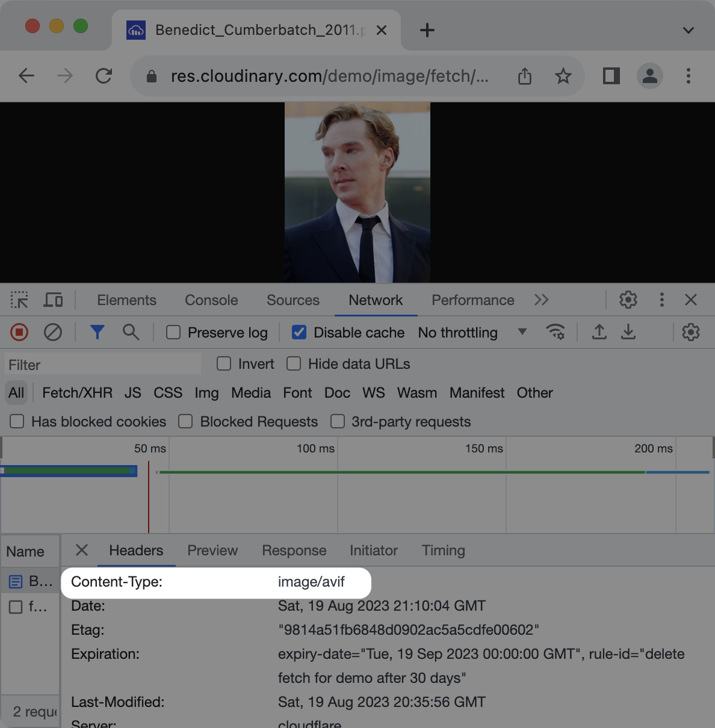Clear the network log
This screenshot has width=715, height=728.
point(53,332)
